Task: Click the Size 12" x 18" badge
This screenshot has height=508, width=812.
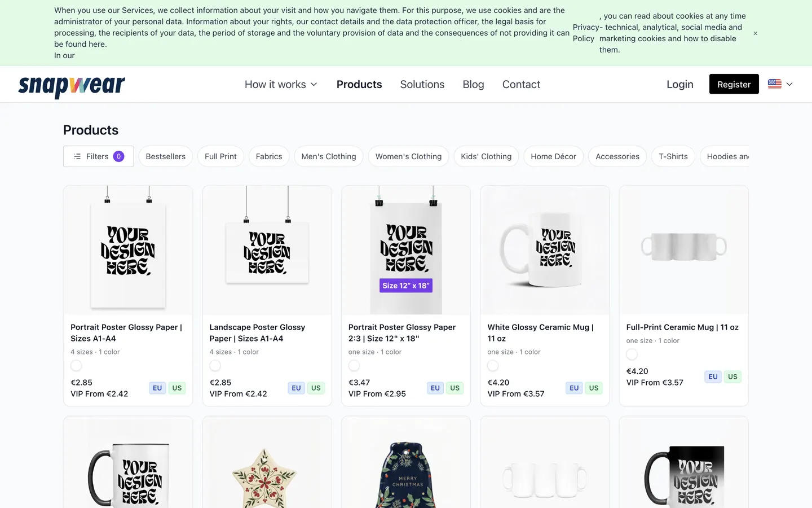Action: (x=406, y=286)
